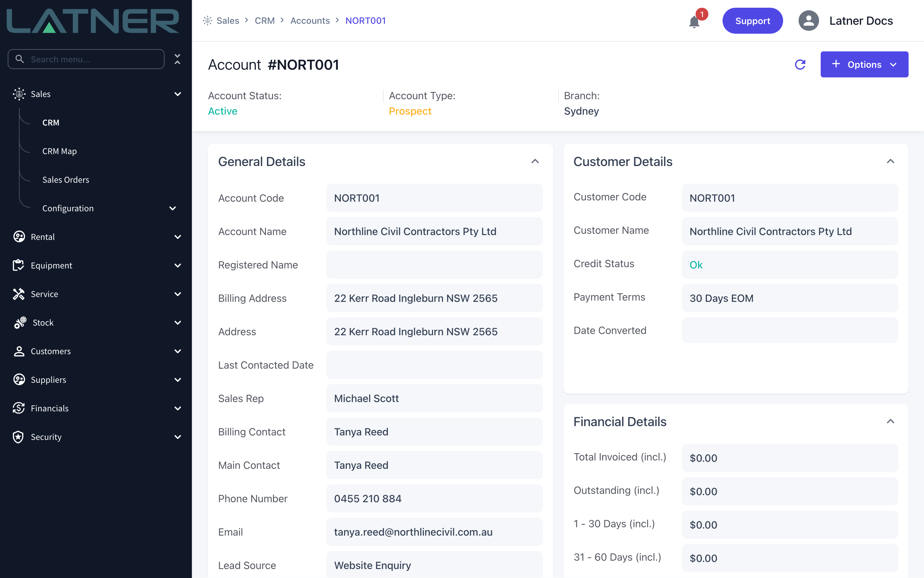The width and height of the screenshot is (924, 578).
Task: Collapse all menus with double-chevron icon
Action: coord(177,59)
